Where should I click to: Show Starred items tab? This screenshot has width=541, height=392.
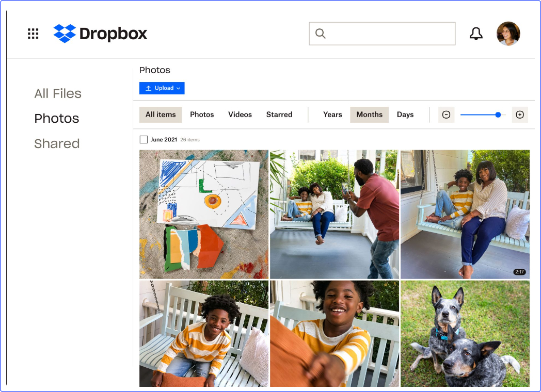tap(279, 115)
